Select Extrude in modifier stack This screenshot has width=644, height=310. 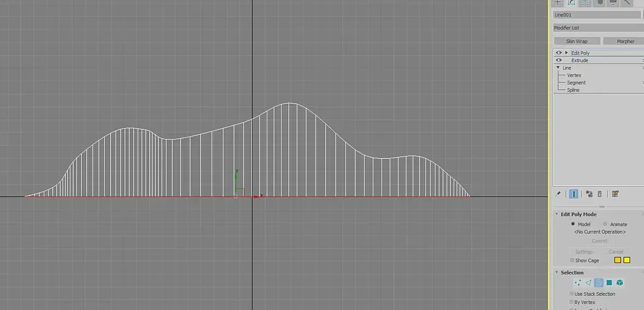pos(580,61)
